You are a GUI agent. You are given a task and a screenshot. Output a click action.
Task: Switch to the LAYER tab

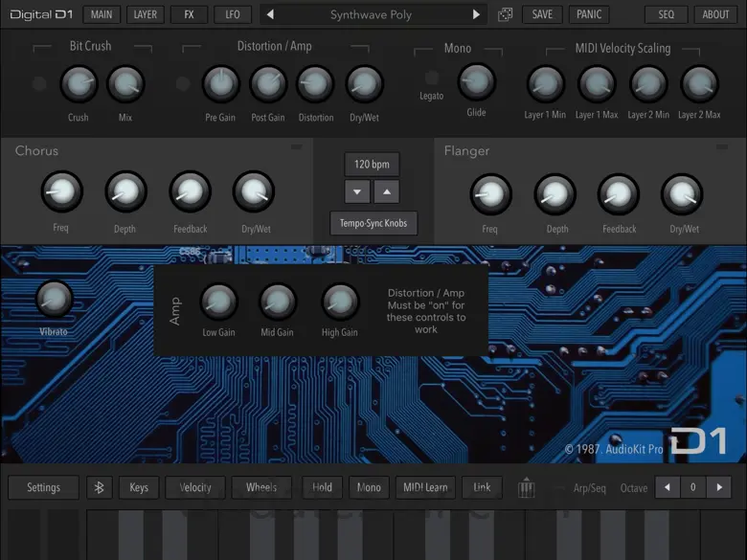click(145, 14)
